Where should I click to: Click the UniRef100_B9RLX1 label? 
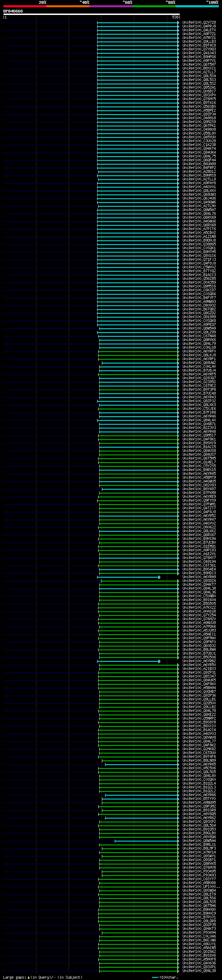(x=199, y=844)
